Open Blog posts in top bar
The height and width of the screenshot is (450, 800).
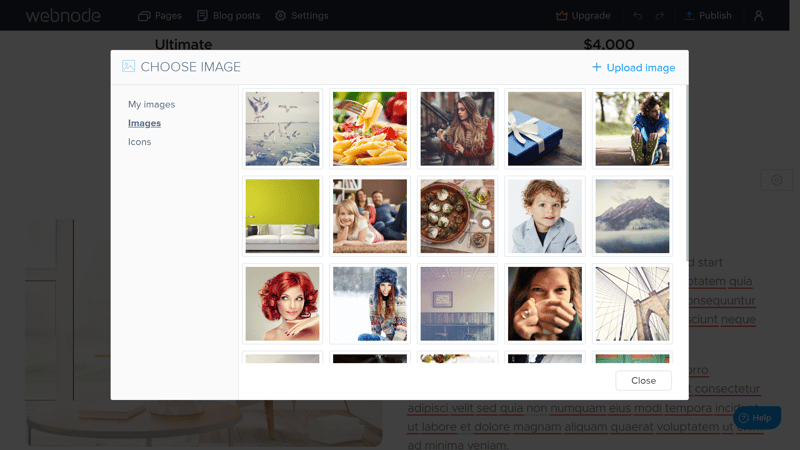229,16
